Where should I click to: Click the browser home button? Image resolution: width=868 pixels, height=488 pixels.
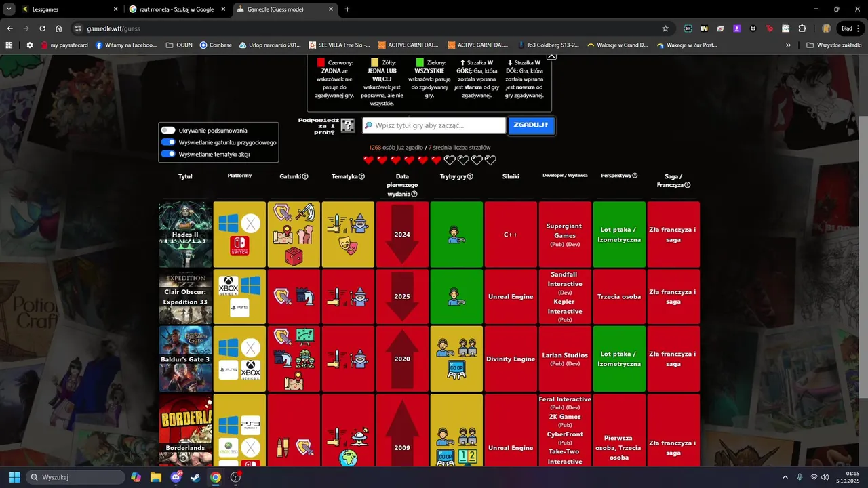pos(59,28)
